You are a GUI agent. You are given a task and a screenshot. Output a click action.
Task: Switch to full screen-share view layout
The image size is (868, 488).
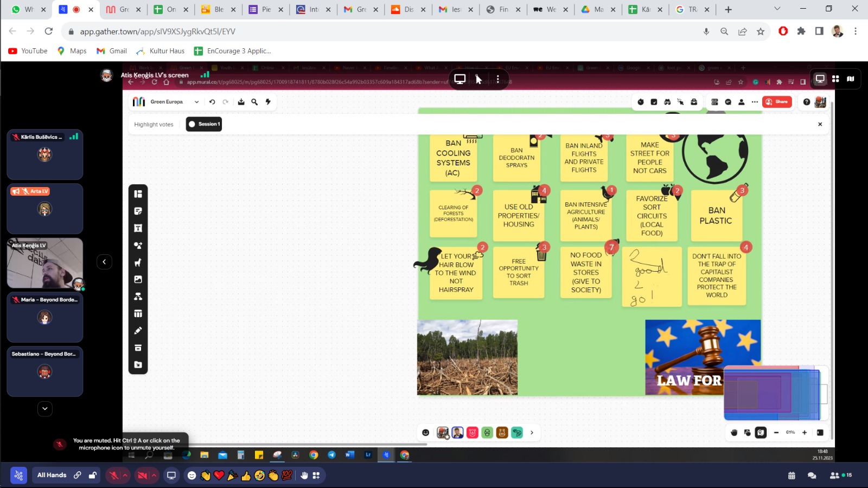click(820, 79)
